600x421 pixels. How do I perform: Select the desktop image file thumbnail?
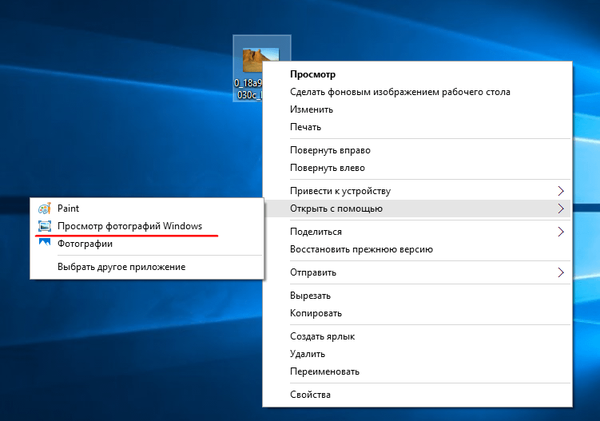pos(261,60)
